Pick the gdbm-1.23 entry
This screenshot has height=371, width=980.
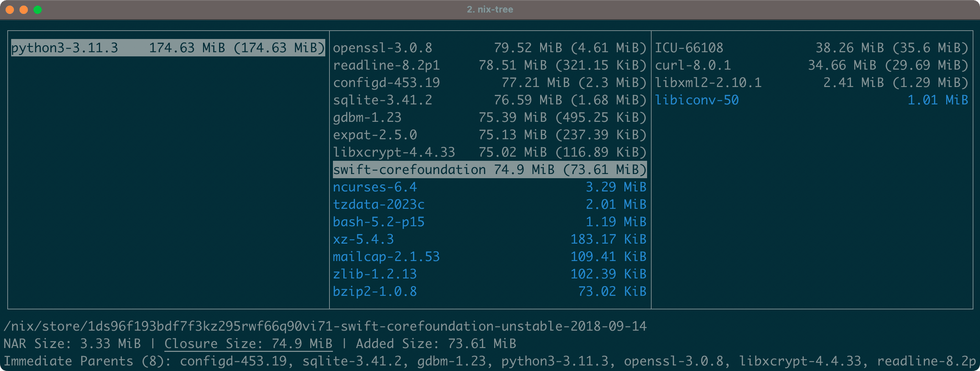pos(489,117)
